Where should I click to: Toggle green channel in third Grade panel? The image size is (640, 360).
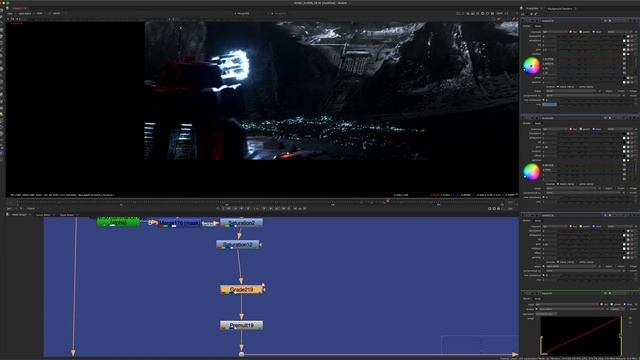[x=581, y=226]
